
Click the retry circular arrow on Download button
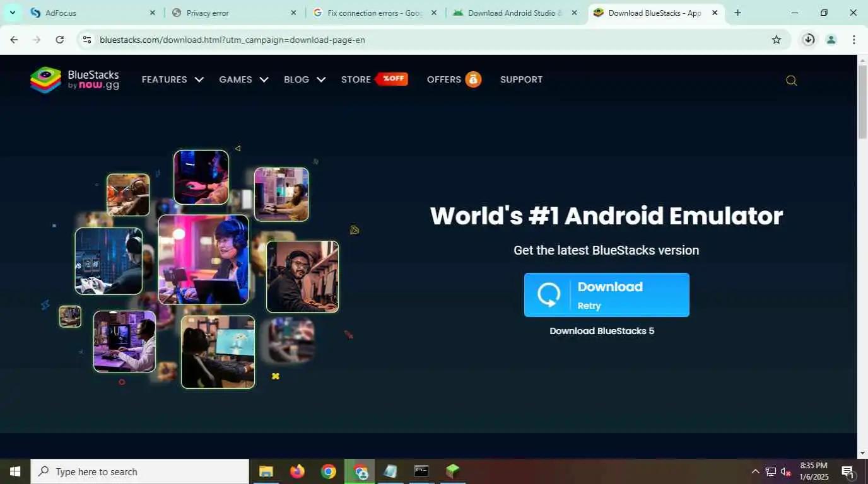(x=549, y=295)
